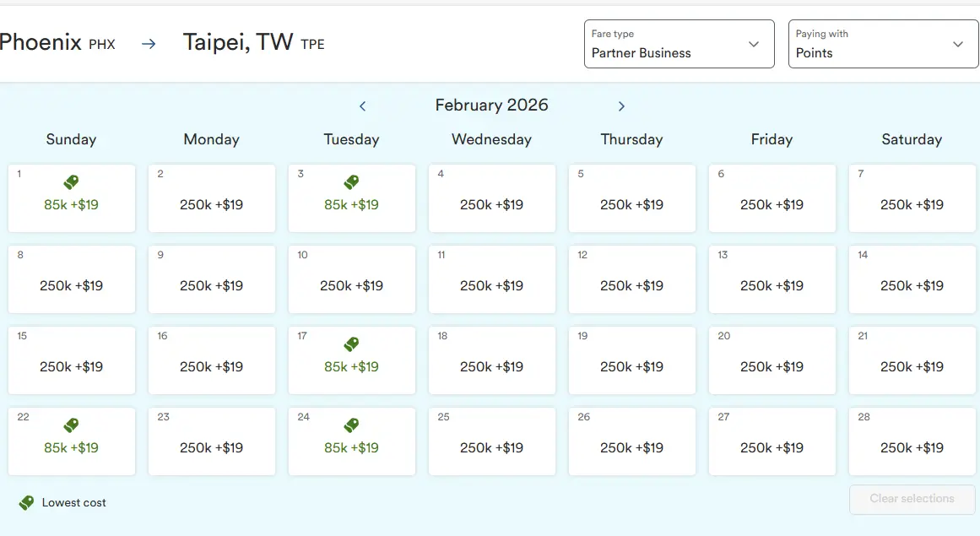Click the arrow between Phoenix and Taipei

coord(149,44)
